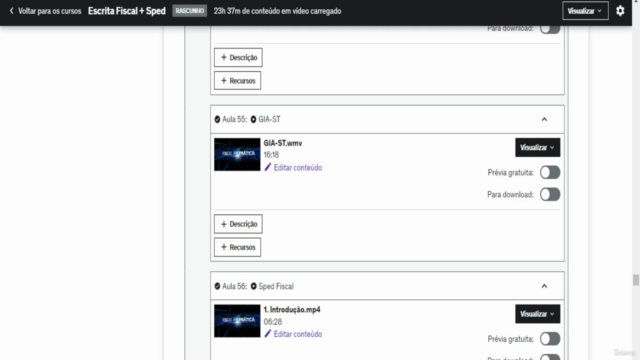The height and width of the screenshot is (360, 640).
Task: Click the Escrita Fiscal + Sped title
Action: tap(127, 11)
